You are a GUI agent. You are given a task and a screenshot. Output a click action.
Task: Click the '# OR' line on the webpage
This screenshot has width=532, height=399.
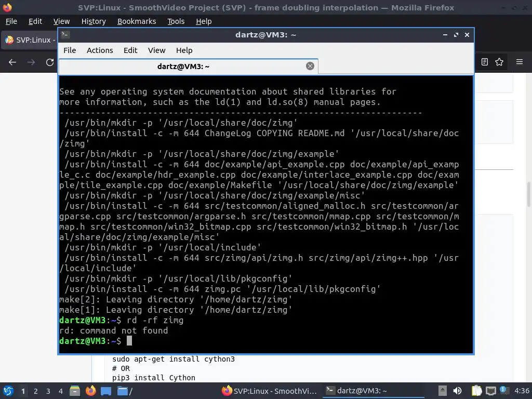tap(121, 368)
